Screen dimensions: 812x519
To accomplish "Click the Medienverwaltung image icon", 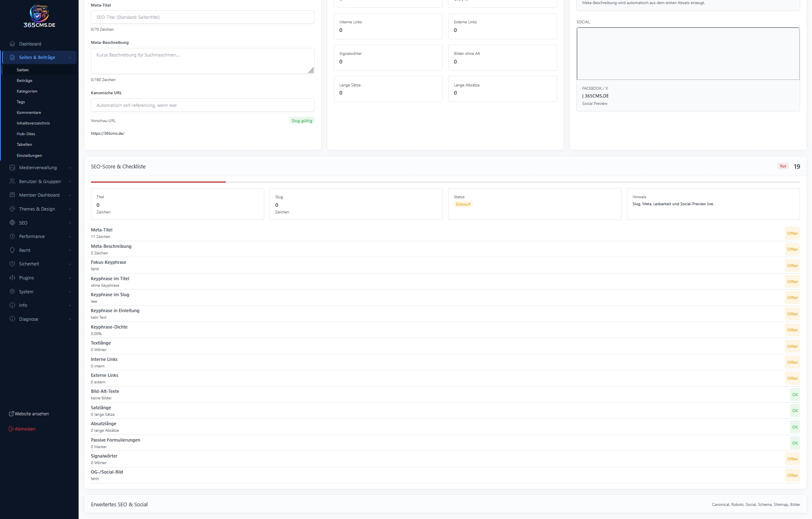I will tap(12, 168).
